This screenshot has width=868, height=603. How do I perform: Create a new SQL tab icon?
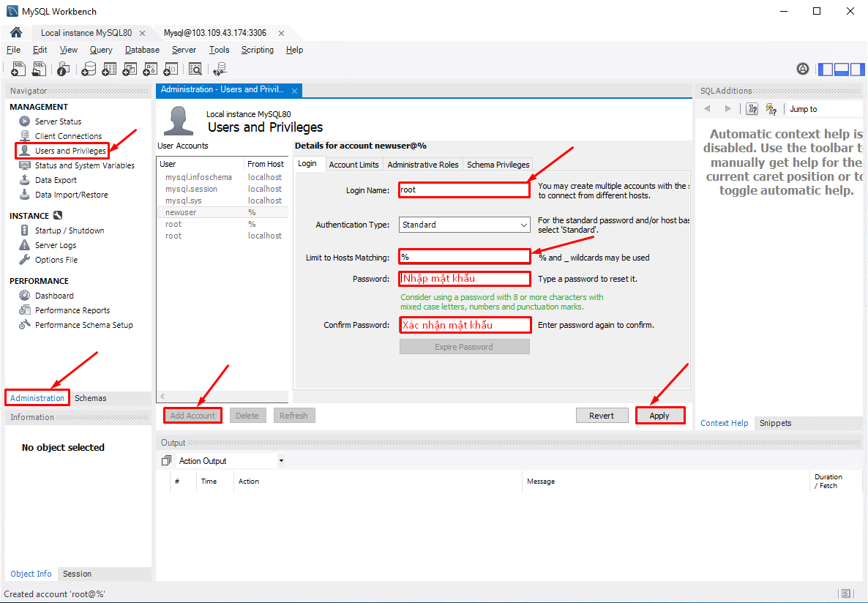click(18, 69)
